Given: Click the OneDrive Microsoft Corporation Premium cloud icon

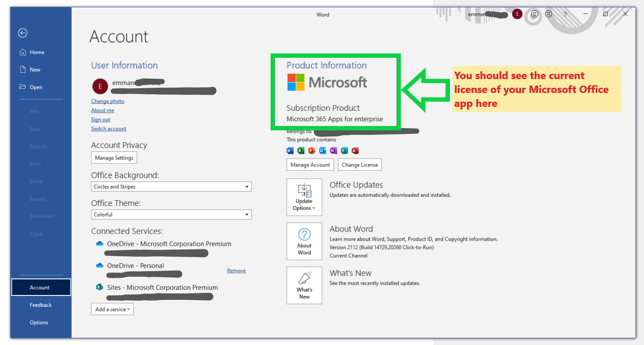Looking at the screenshot, I should [100, 244].
